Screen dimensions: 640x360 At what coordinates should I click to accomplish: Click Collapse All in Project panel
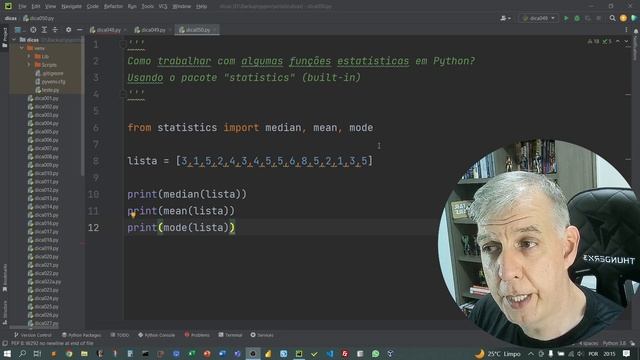click(55, 30)
